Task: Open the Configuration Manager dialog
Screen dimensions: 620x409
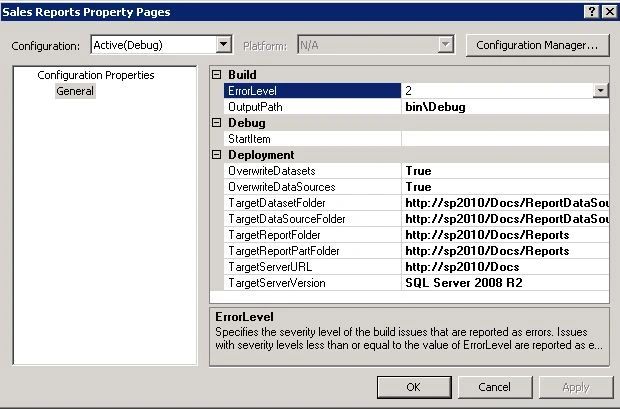Action: [x=537, y=45]
